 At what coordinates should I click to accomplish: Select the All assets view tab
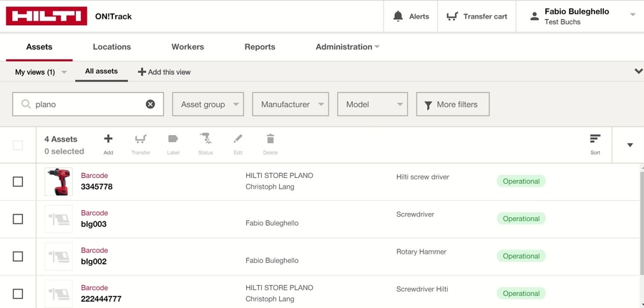(x=102, y=71)
